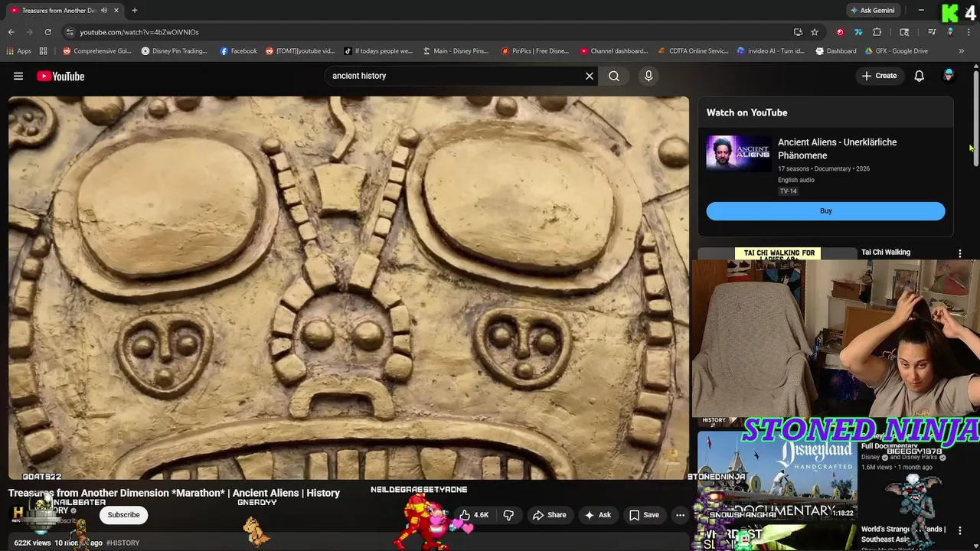Start voice search with the microphone icon

648,76
